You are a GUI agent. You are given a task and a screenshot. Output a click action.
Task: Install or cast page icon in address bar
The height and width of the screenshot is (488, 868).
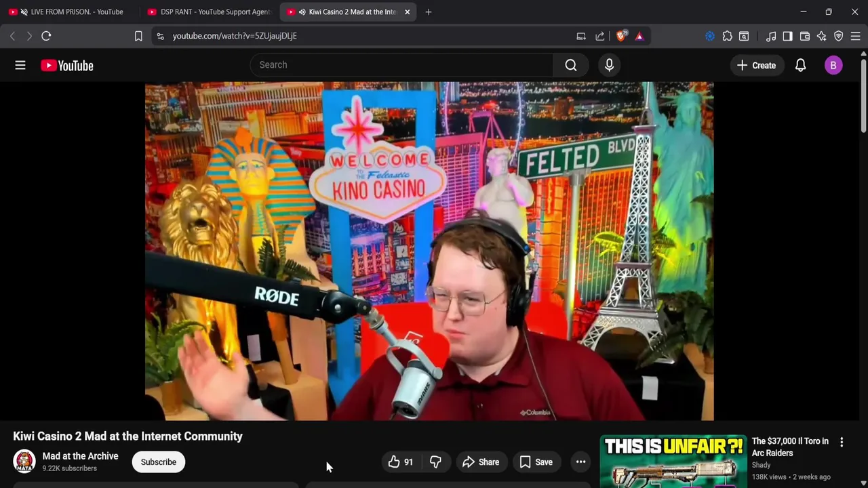(581, 36)
